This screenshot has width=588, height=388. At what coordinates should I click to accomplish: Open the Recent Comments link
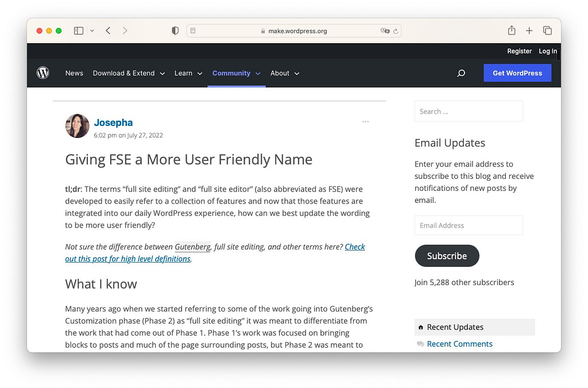tap(459, 344)
